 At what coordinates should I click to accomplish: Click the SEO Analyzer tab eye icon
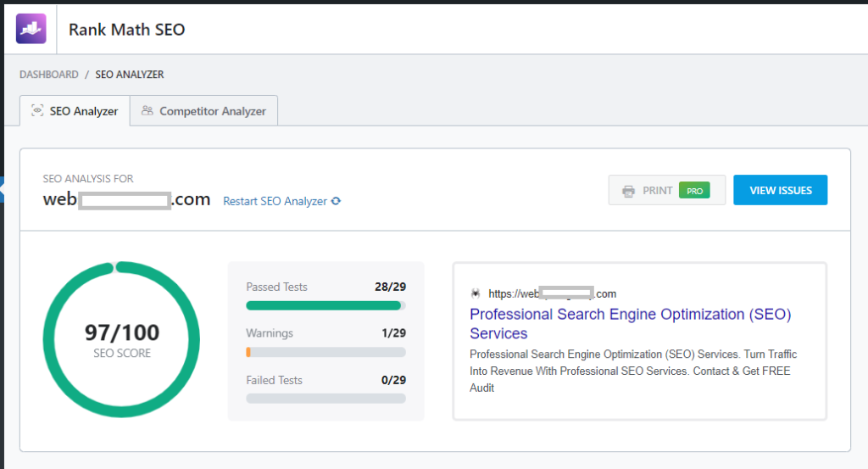click(37, 110)
